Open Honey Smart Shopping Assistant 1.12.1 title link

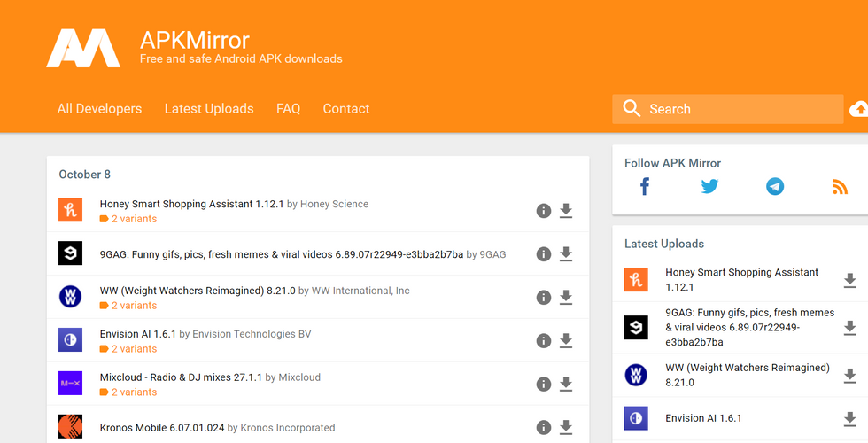tap(191, 204)
